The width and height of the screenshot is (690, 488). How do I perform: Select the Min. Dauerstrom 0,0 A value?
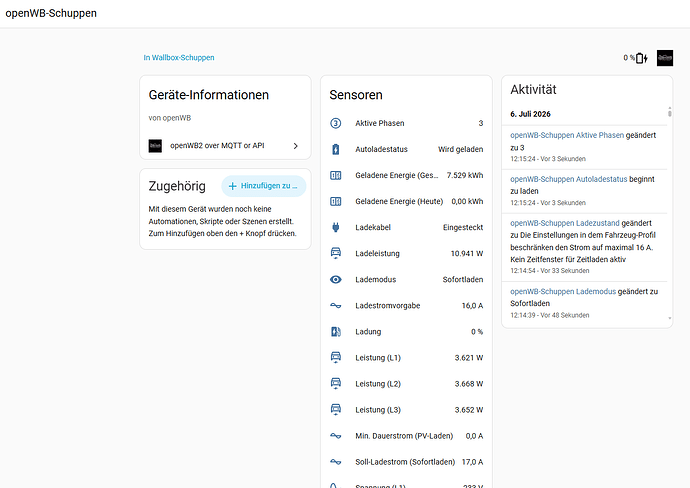pos(474,436)
